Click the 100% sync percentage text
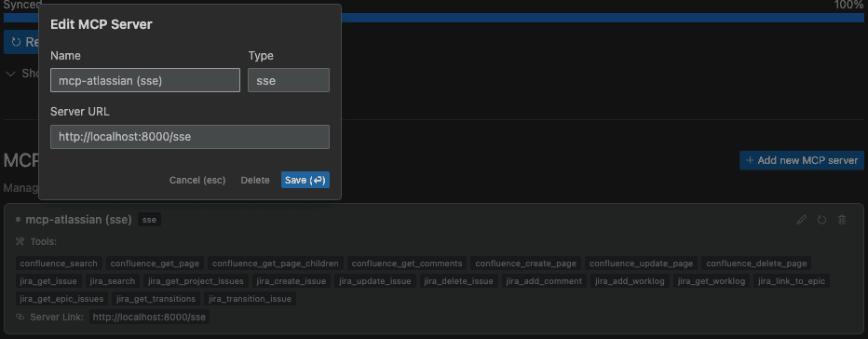 click(x=848, y=5)
